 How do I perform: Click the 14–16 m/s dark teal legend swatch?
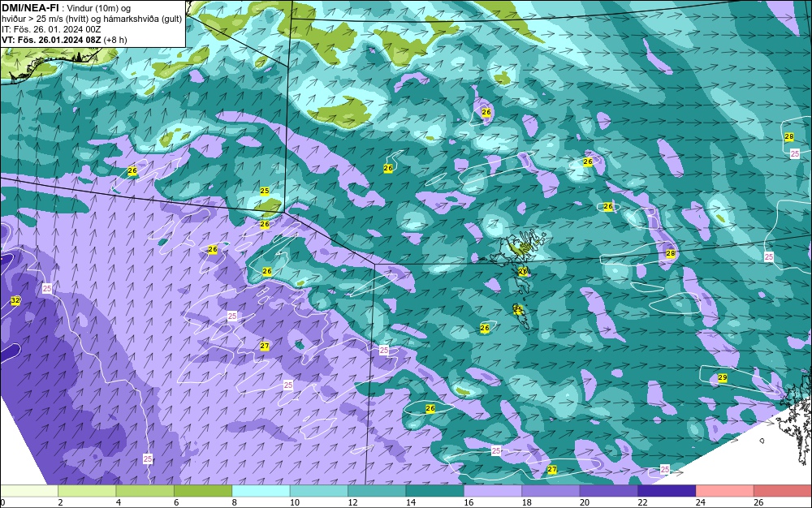pyautogui.click(x=435, y=491)
